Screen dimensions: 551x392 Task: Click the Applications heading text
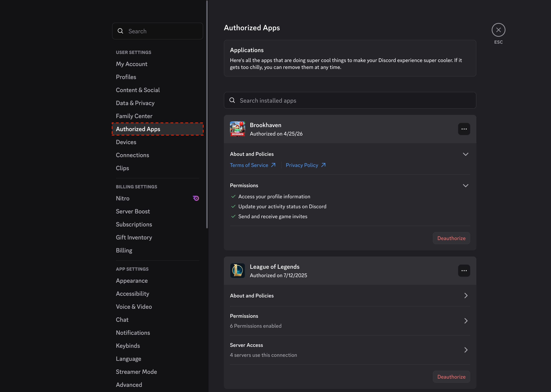pyautogui.click(x=247, y=50)
